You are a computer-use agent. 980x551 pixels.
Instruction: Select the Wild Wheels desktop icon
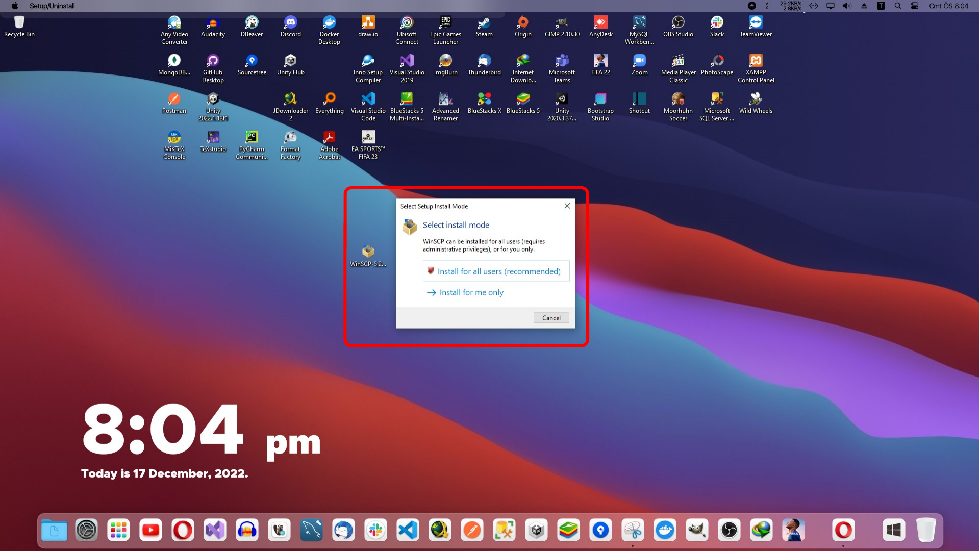(756, 103)
